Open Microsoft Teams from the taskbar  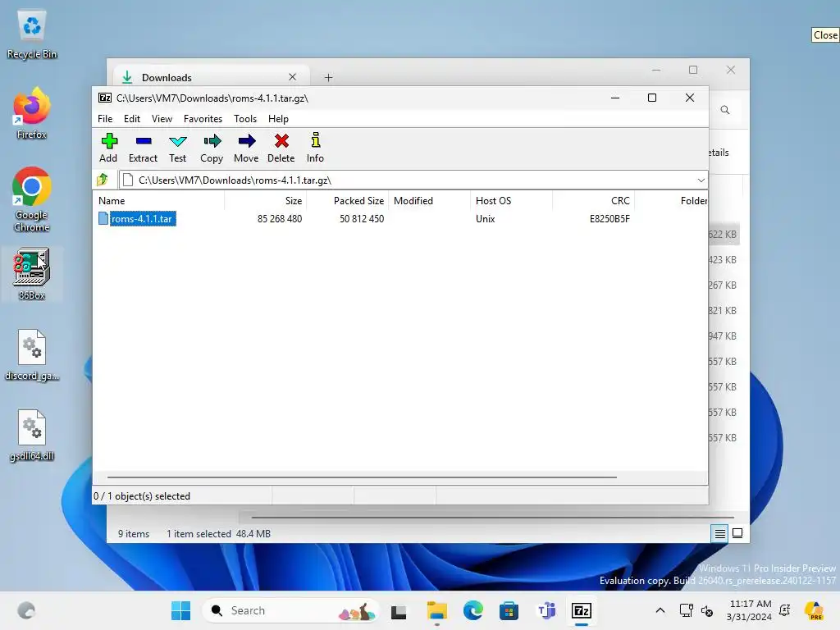546,610
